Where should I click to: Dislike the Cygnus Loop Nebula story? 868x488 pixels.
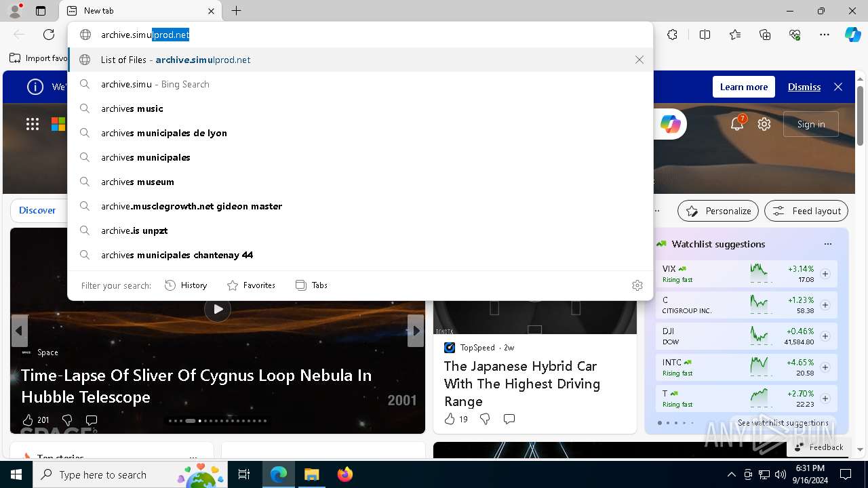(x=66, y=420)
